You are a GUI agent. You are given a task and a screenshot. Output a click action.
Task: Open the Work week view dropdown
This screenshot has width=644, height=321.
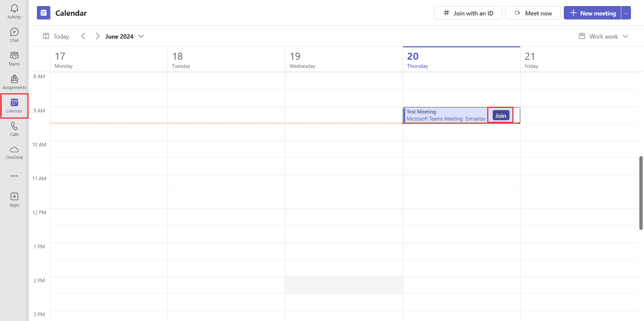(x=603, y=36)
